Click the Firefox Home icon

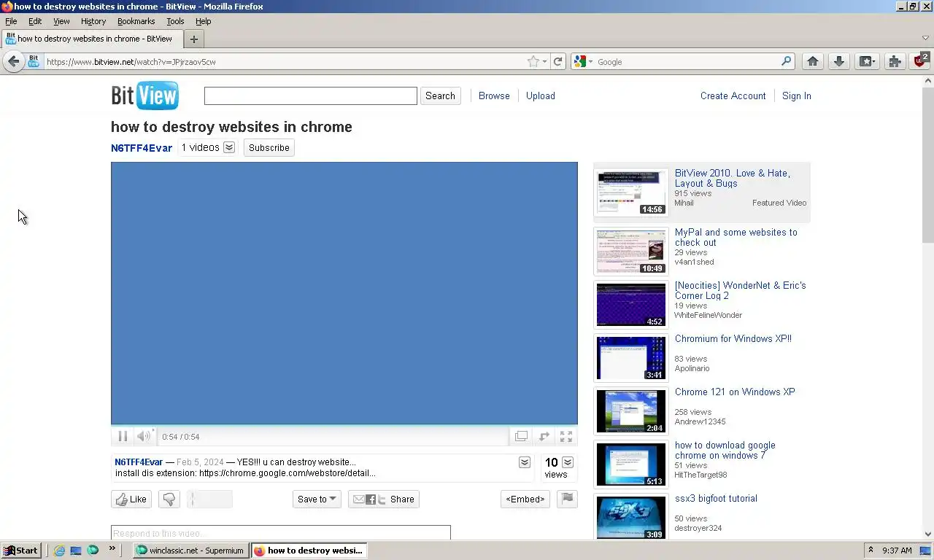813,62
